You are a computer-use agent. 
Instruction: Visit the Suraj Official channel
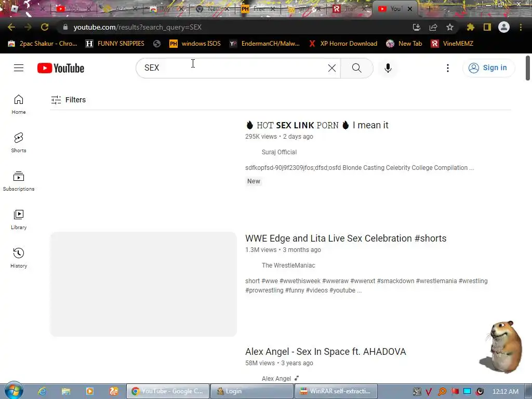pos(279,152)
